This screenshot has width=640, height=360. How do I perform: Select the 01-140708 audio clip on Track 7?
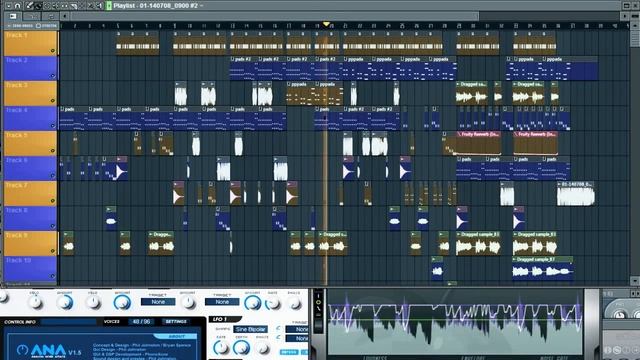576,194
